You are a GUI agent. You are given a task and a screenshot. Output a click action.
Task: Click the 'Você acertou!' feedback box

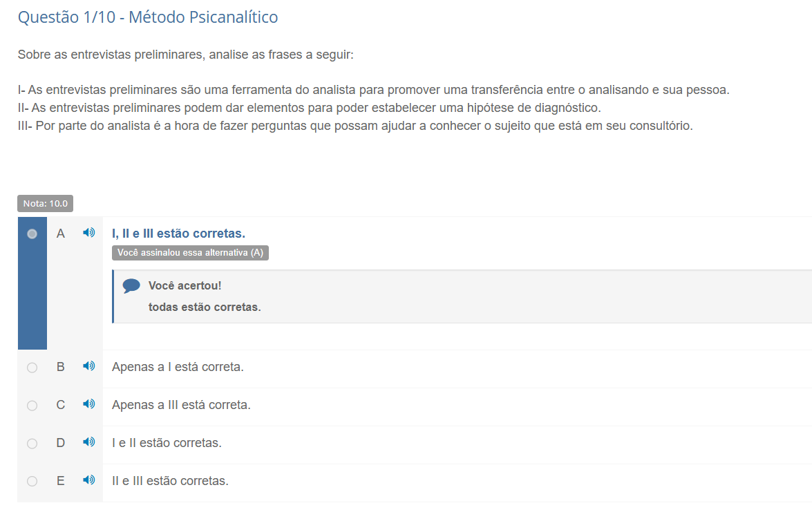point(462,296)
